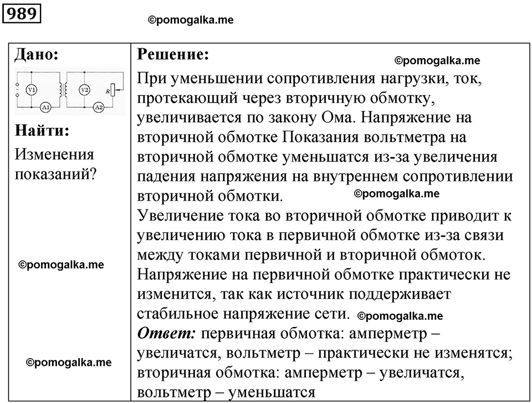Image resolution: width=532 pixels, height=403 pixels.
Task: Click the line starting "Увеличение тока во вторичной"
Action: 324,216
